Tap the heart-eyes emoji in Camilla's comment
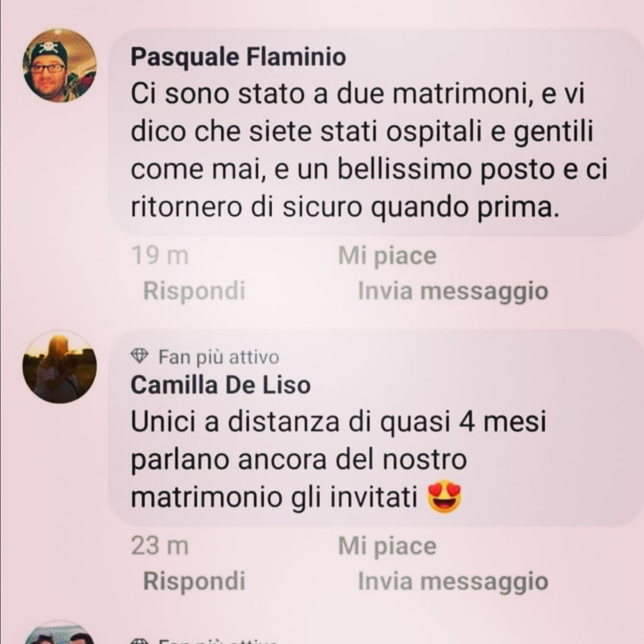 pos(444,497)
